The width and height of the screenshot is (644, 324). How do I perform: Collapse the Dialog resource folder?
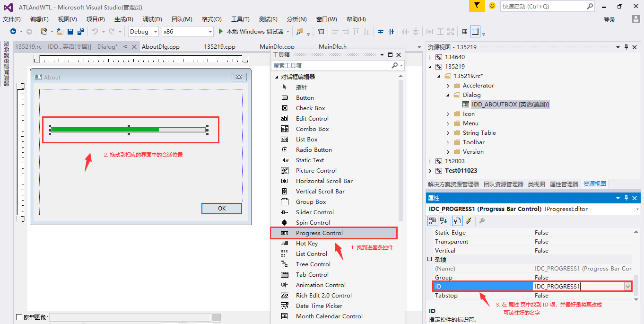(x=448, y=95)
